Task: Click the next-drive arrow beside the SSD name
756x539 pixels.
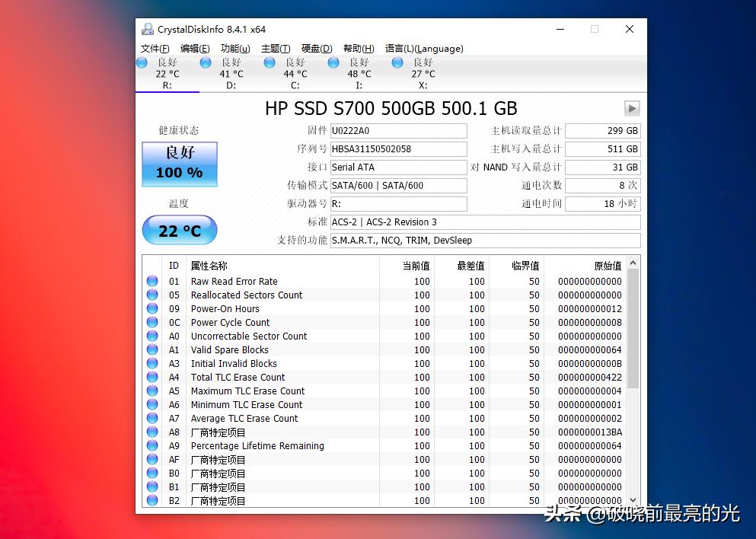Action: 632,108
